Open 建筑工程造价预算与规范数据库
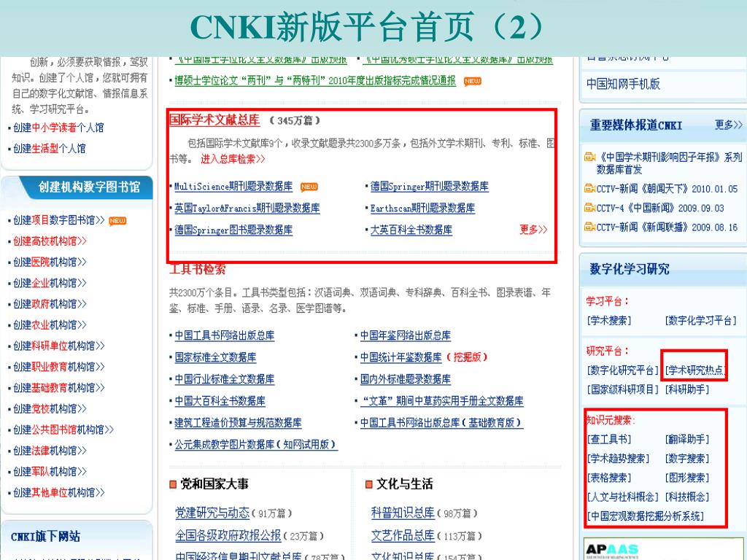This screenshot has width=747, height=560. 238,423
